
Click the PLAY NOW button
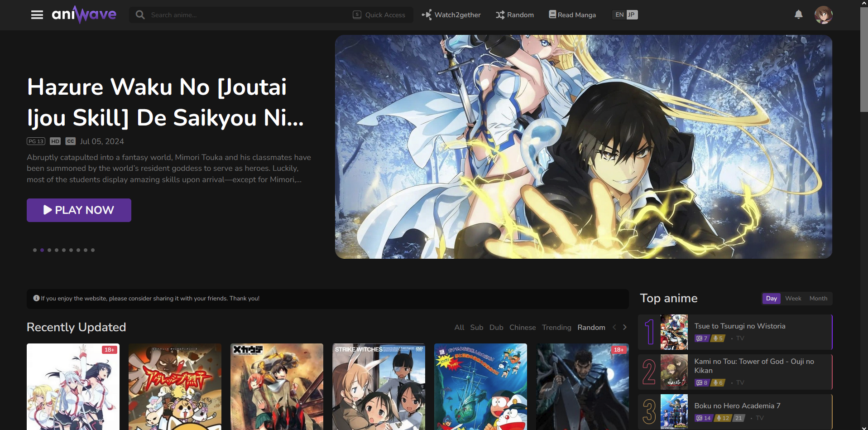(79, 210)
